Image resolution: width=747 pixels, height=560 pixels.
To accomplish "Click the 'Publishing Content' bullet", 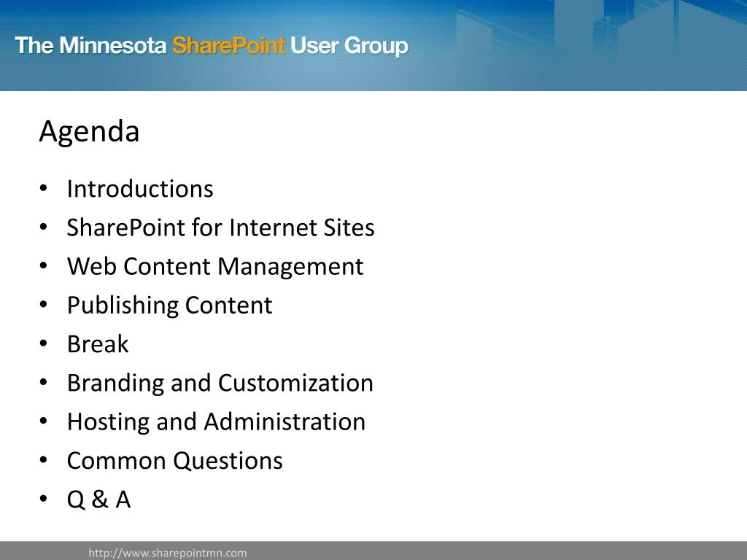I will tap(169, 306).
